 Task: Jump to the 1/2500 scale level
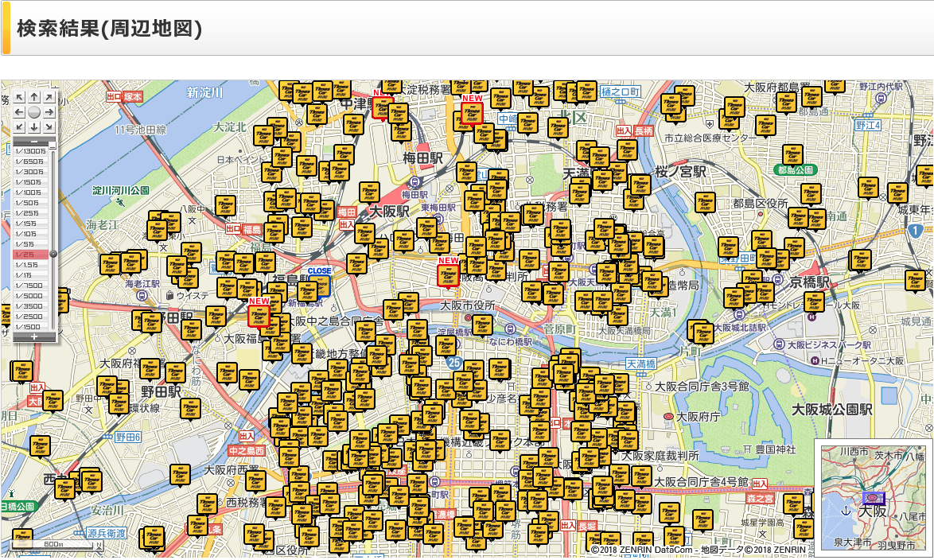(30, 317)
